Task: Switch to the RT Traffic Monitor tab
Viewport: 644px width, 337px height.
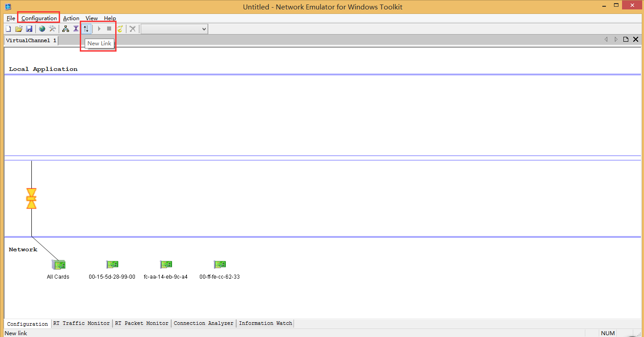Action: pos(81,323)
